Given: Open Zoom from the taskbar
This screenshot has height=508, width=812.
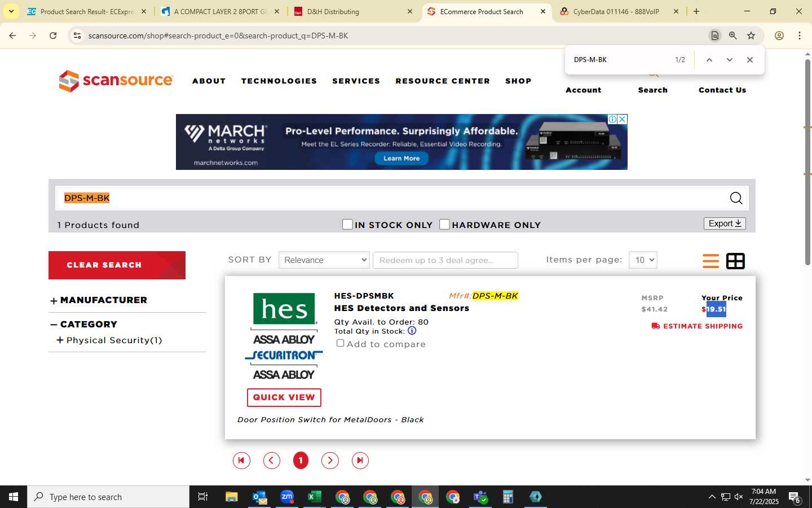Looking at the screenshot, I should point(287,497).
